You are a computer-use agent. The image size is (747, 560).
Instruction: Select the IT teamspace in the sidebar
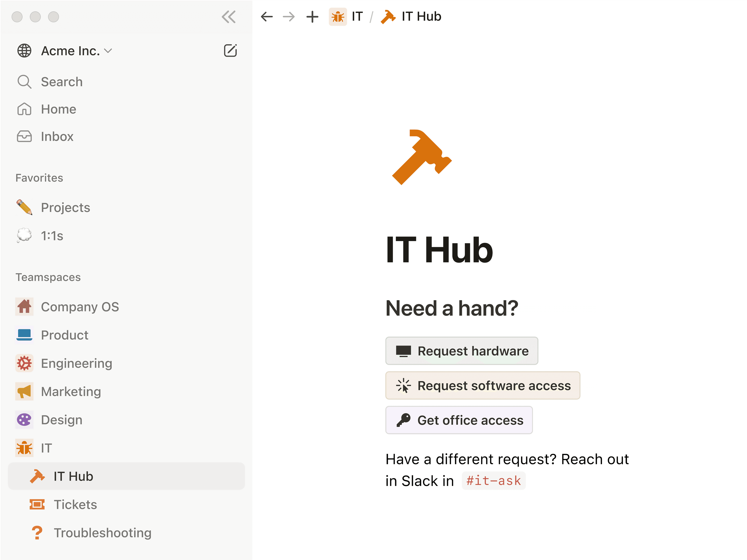tap(46, 448)
